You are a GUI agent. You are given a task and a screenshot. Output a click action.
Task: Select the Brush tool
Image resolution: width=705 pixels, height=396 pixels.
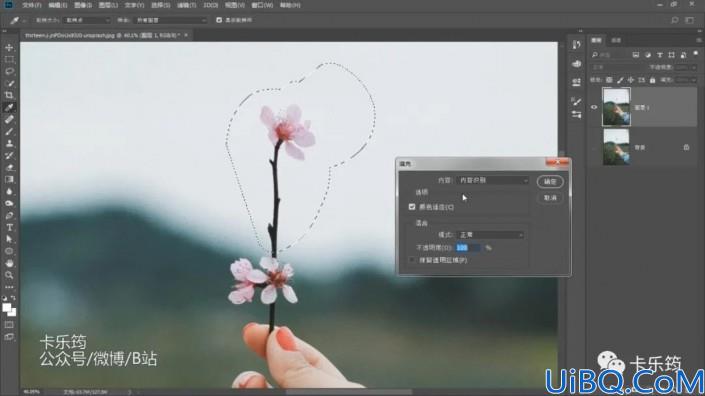coord(9,132)
